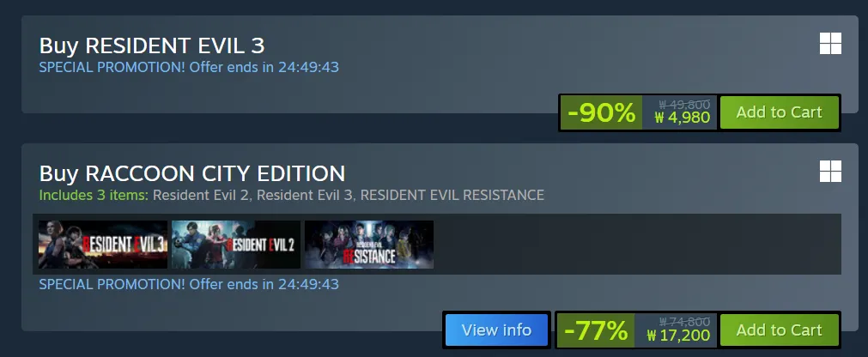Click the Resident Evil 3 special promotion countdown text
The width and height of the screenshot is (868, 357).
tap(189, 68)
